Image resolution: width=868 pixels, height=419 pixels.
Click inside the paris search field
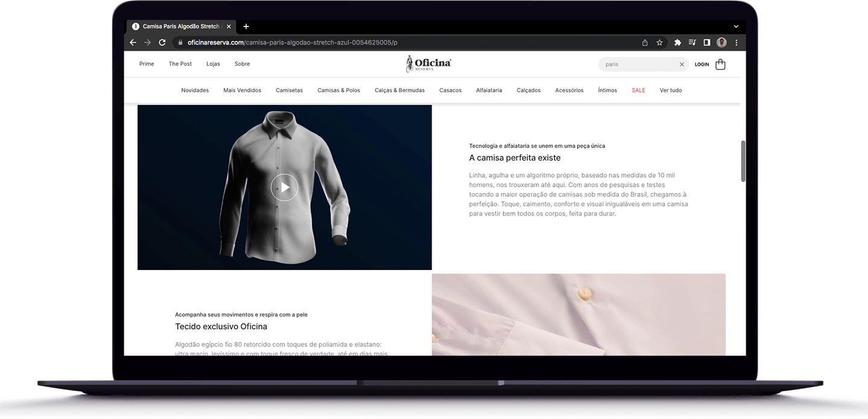[636, 63]
